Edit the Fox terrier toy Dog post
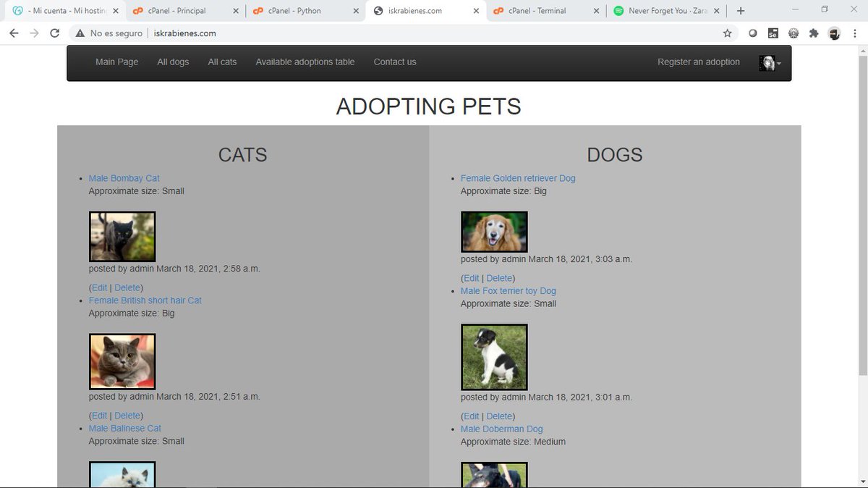Viewport: 868px width, 488px height. 471,416
